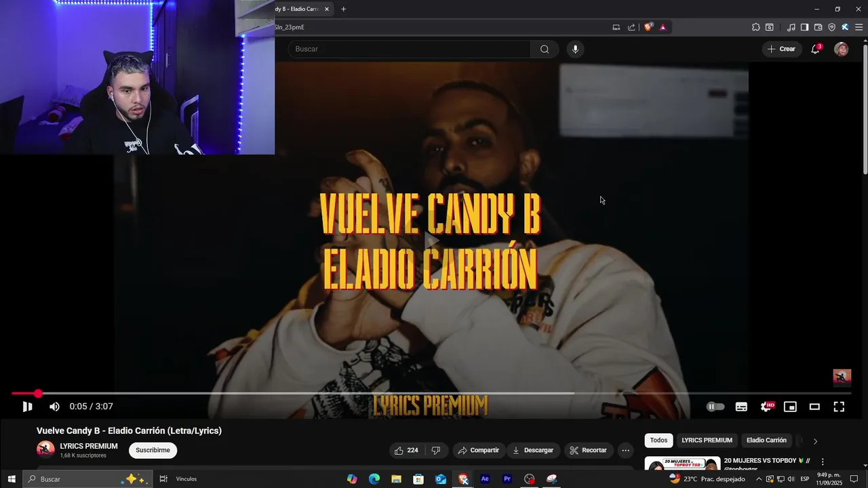
Task: Open the LYRICS PREMIUM channel avatar
Action: [45, 449]
